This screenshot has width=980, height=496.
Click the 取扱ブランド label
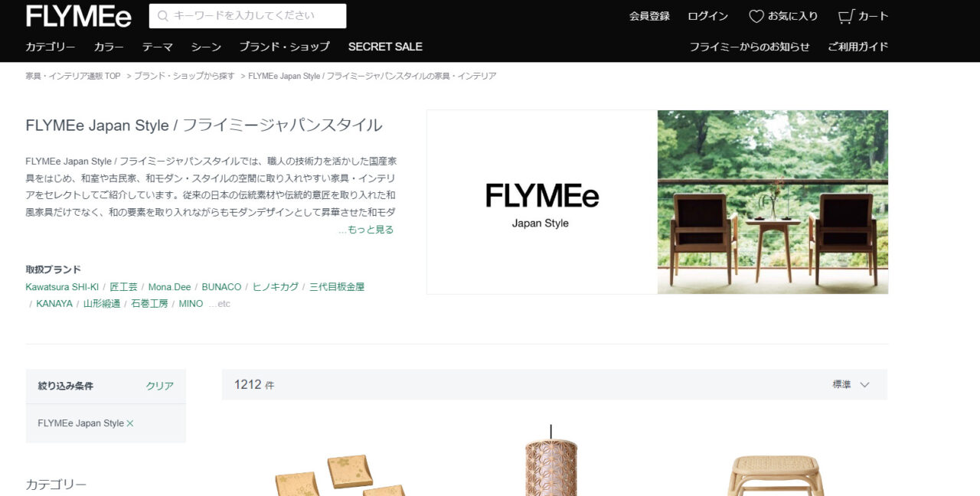click(53, 269)
